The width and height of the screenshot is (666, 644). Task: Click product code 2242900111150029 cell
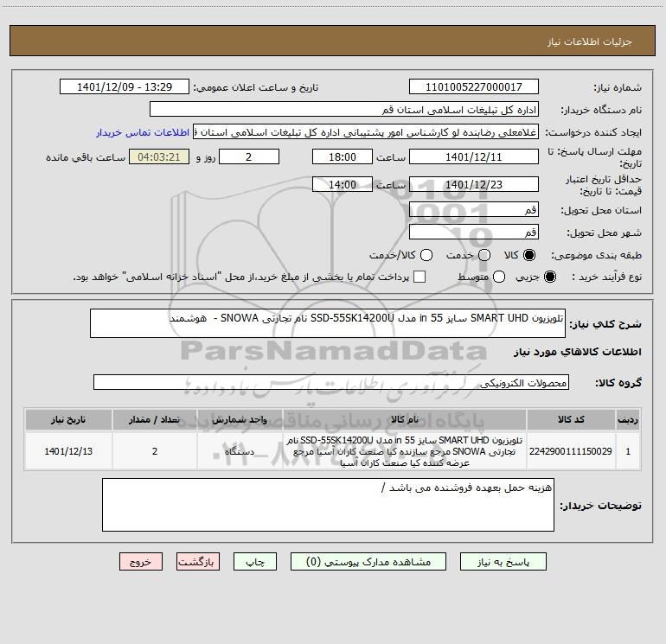(571, 451)
